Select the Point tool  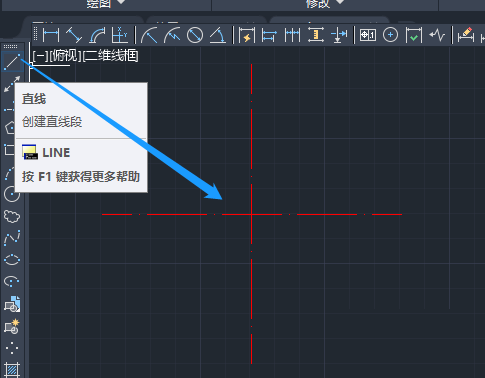12,348
